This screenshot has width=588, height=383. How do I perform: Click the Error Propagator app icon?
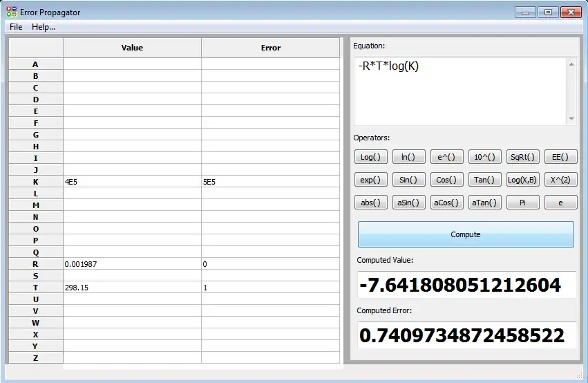pos(11,12)
